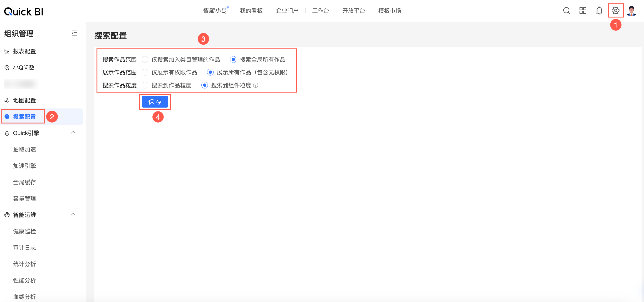Screen dimensions: 644x302
Task: Click the 组织管理 sidebar title
Action: [x=19, y=34]
